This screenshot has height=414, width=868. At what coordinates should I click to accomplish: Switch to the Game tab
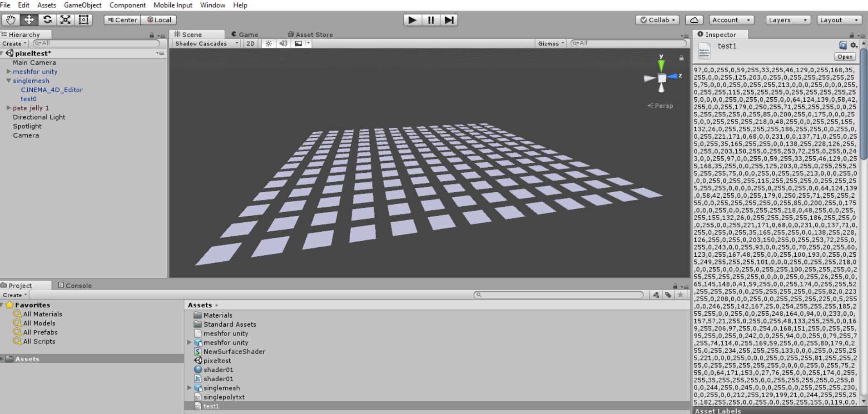click(245, 35)
